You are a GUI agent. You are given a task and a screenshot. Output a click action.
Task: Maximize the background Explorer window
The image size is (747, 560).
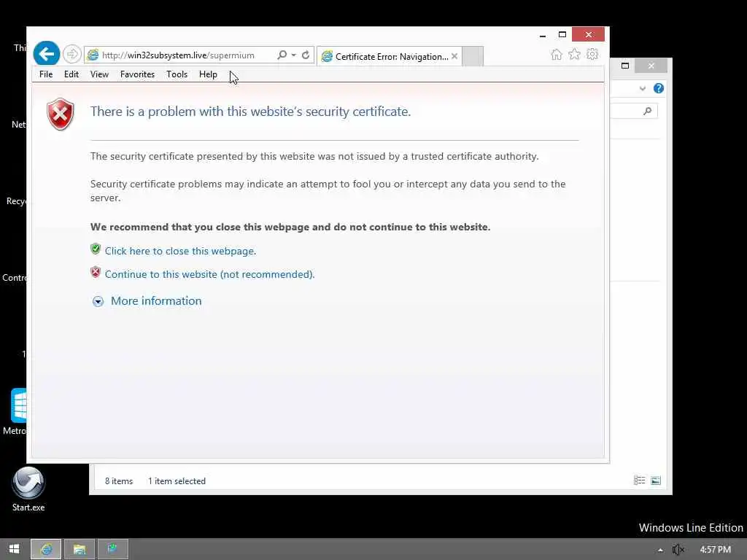(x=625, y=66)
